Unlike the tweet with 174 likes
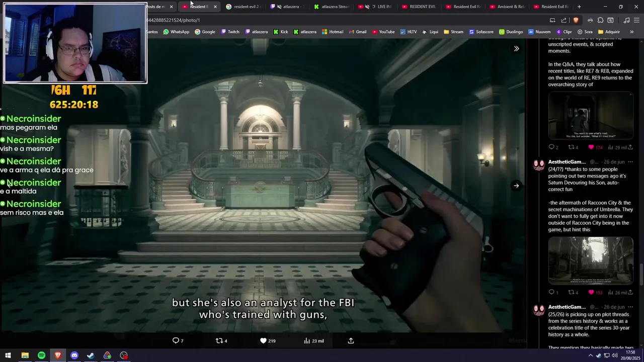644x362 pixels. 595,147
